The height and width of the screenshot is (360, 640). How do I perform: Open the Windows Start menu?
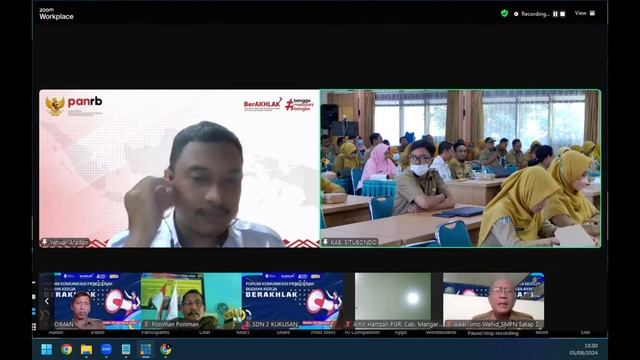click(47, 349)
